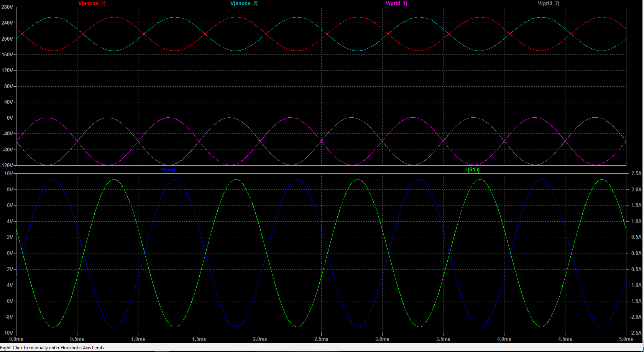Click the 1.5A right axis label
The width and height of the screenshot is (644, 352).
[x=636, y=206]
